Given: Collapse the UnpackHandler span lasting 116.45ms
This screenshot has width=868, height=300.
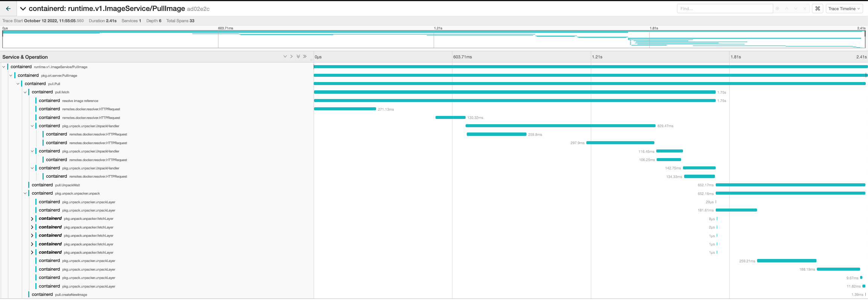Looking at the screenshot, I should pyautogui.click(x=32, y=151).
